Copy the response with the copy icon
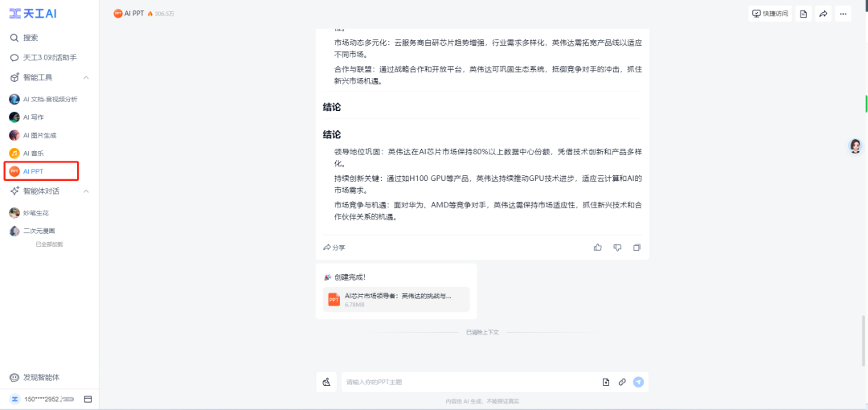This screenshot has width=868, height=410. (x=637, y=248)
